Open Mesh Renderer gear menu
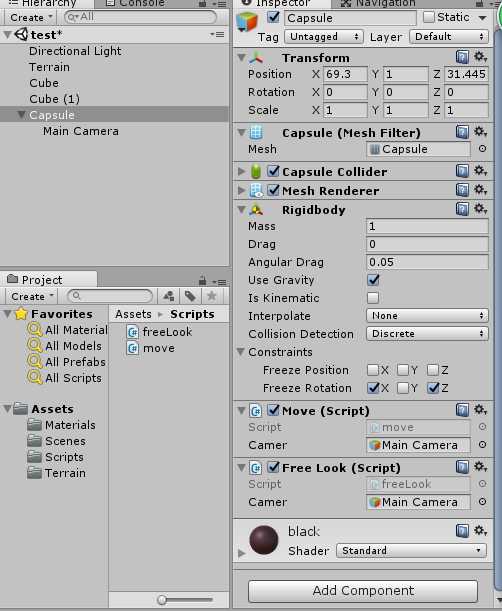 [x=480, y=190]
